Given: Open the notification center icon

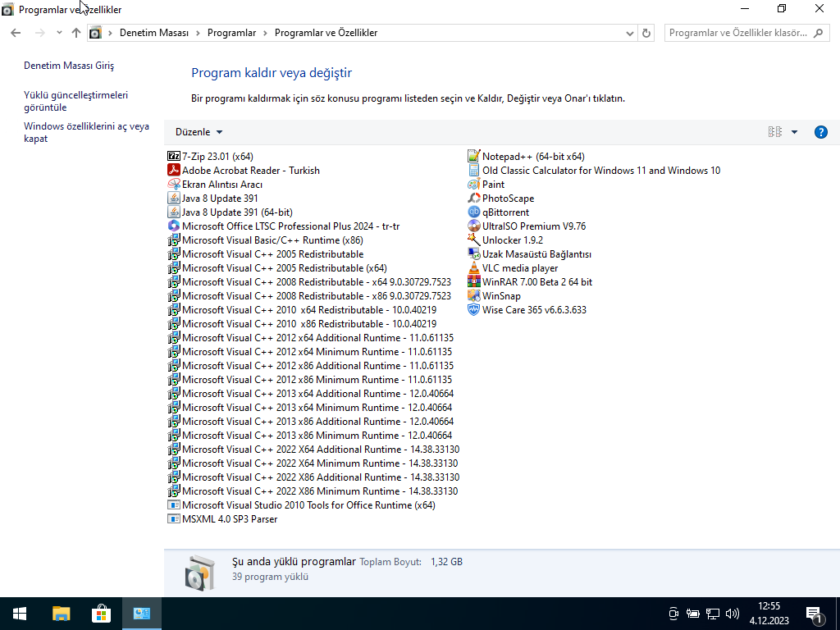Looking at the screenshot, I should pos(815,614).
